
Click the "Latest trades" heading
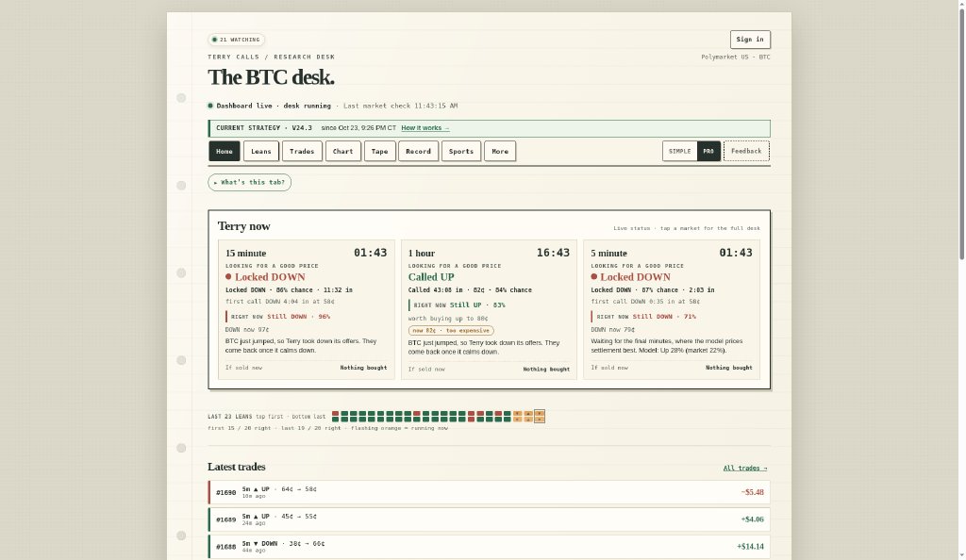click(x=237, y=467)
